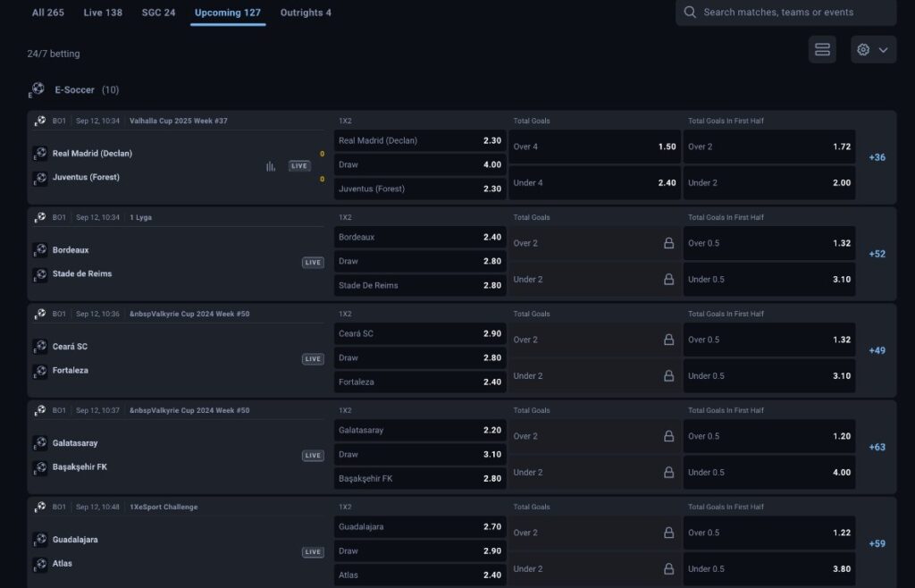Click locked Over 2 in Guadalajara match
Viewport: 915px width, 588px height.
coord(594,533)
